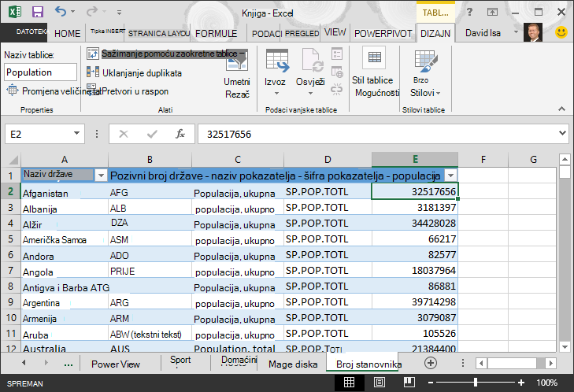Add a new sheet with the plus icon
The width and height of the screenshot is (574, 392).
click(x=431, y=363)
